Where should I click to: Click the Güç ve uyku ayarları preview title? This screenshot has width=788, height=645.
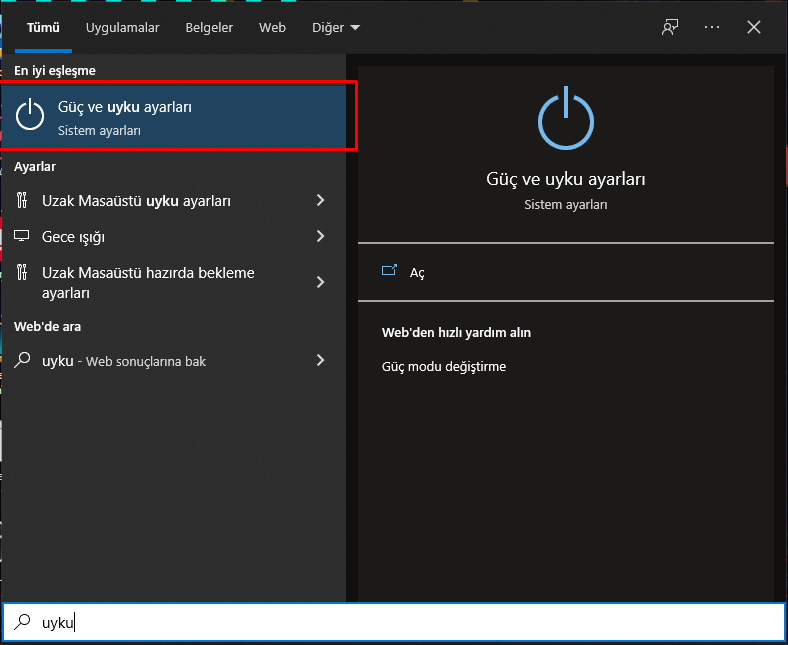566,179
